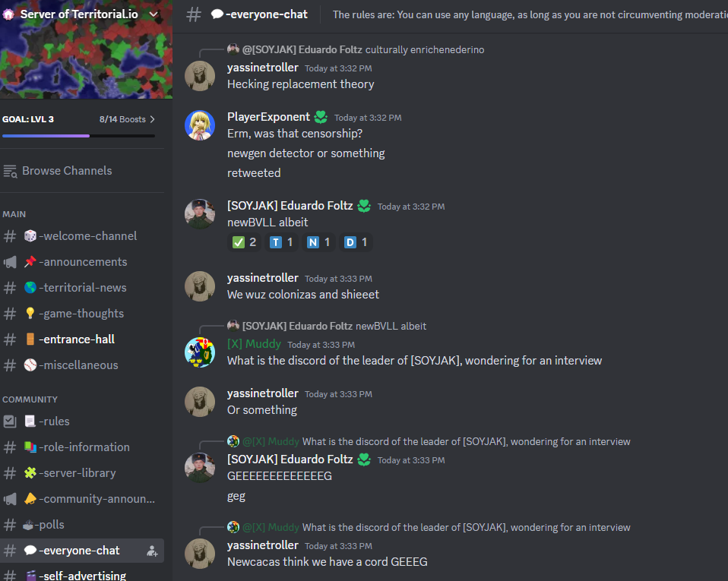This screenshot has height=581, width=728.
Task: Jump to replied message 'culturally enrichenederino'
Action: pyautogui.click(x=424, y=49)
